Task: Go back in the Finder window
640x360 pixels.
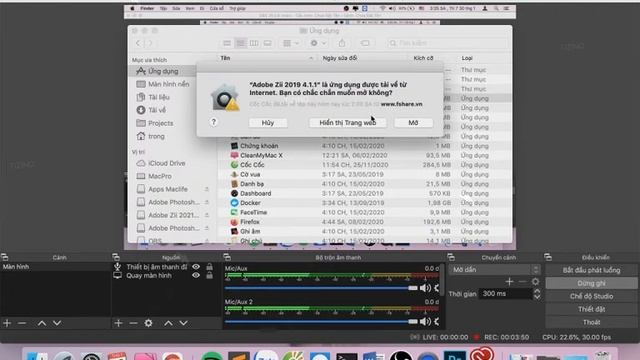Action: [x=138, y=43]
